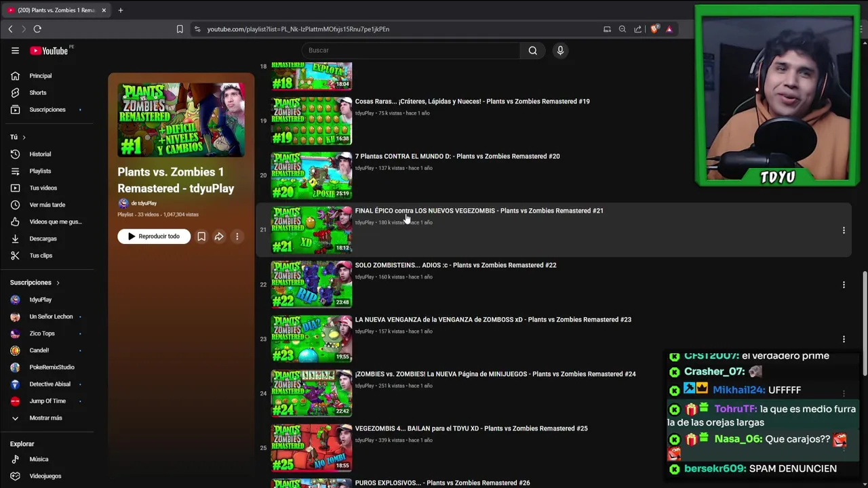Save playlist with bookmark icon
This screenshot has width=868, height=488.
click(201, 237)
